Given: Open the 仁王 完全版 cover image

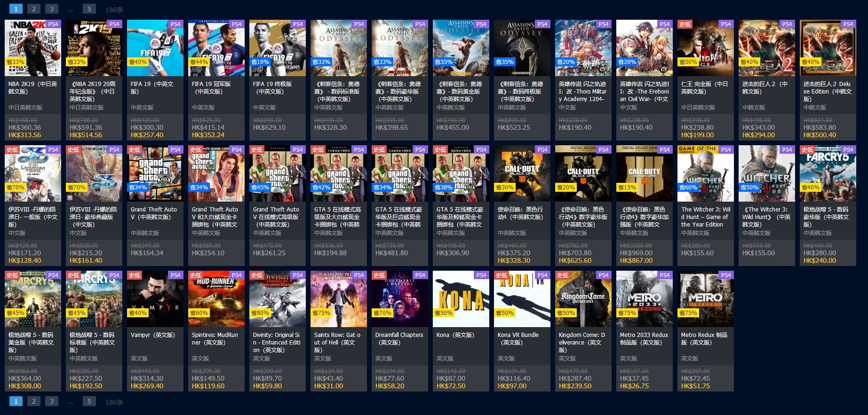Looking at the screenshot, I should [706, 48].
